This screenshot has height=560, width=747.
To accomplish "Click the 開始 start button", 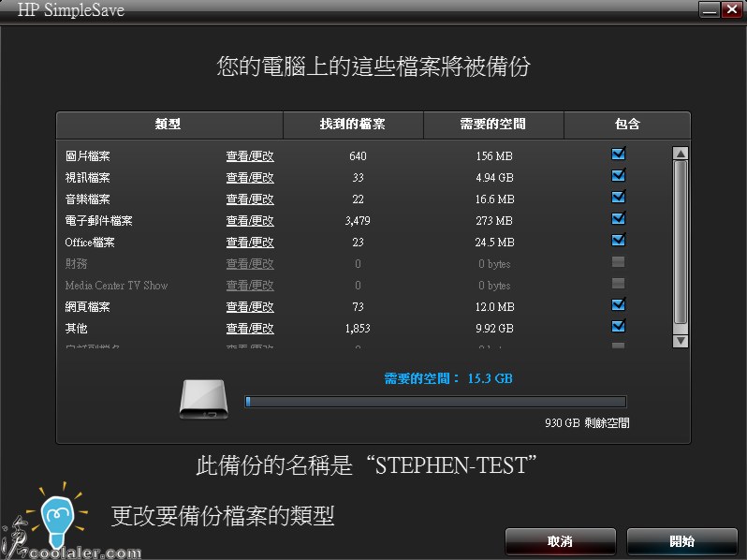I will [681, 541].
